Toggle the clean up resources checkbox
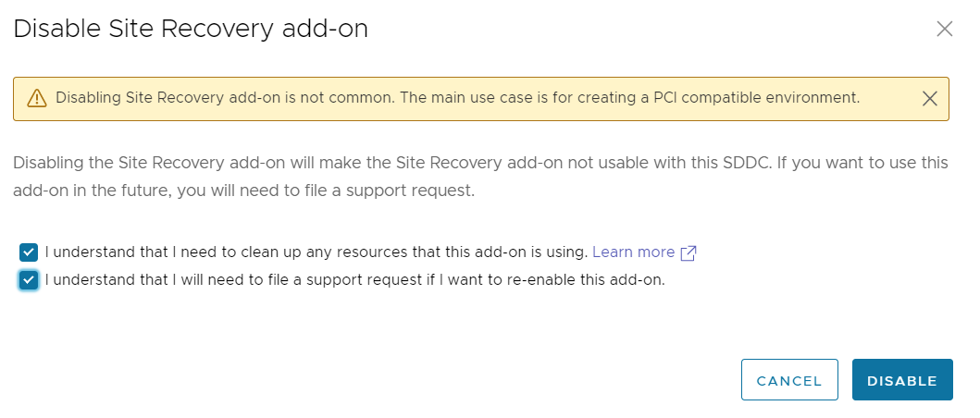Image resolution: width=980 pixels, height=418 pixels. tap(29, 252)
